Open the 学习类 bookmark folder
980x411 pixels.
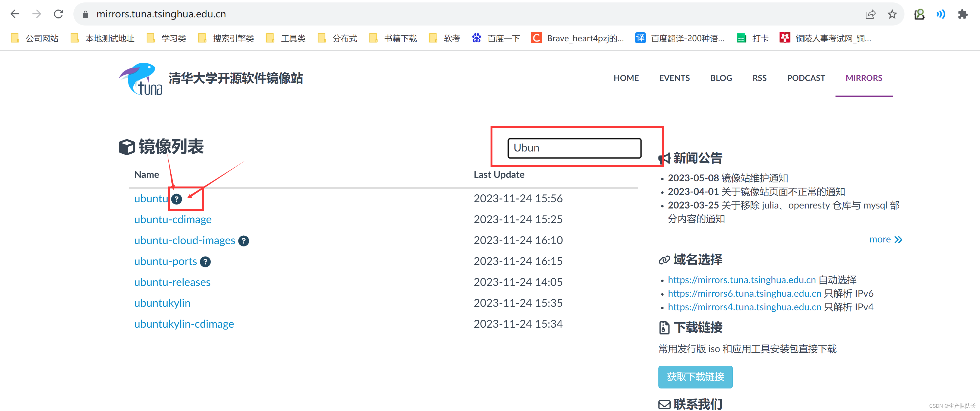pos(166,38)
